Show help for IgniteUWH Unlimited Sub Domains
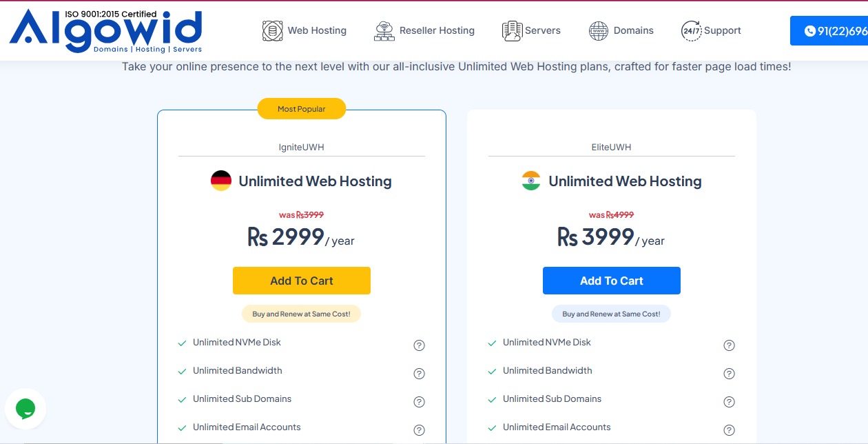Viewport: 868px width, 444px height. tap(419, 402)
